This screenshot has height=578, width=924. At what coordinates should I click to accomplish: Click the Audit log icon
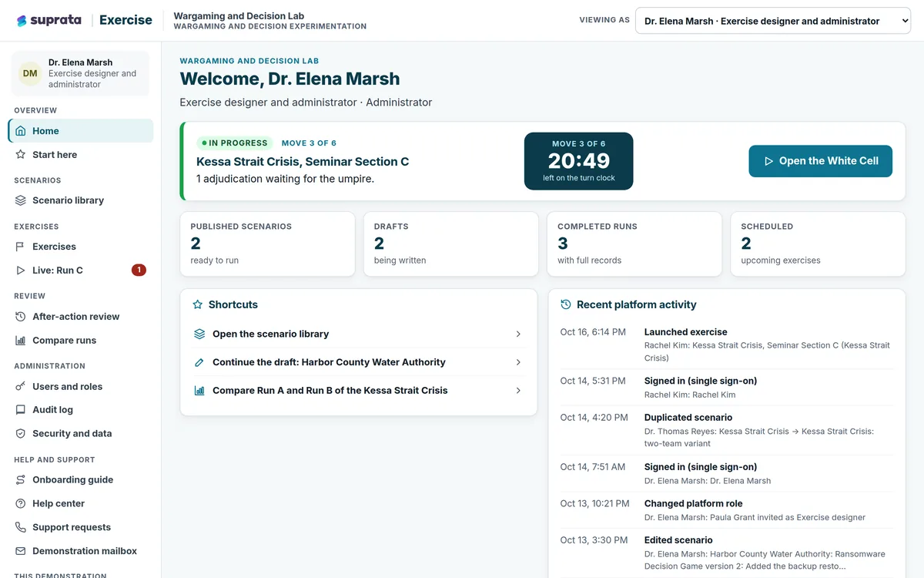coord(21,410)
